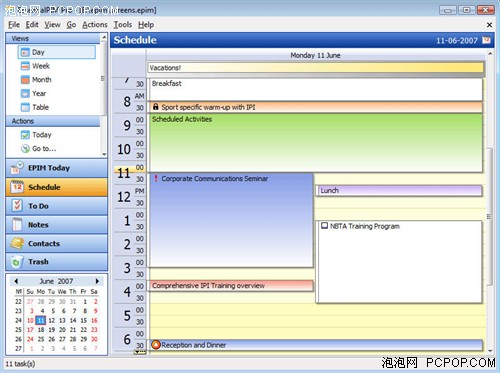Click Monday 11 June day header
The image size is (500, 373).
point(315,55)
